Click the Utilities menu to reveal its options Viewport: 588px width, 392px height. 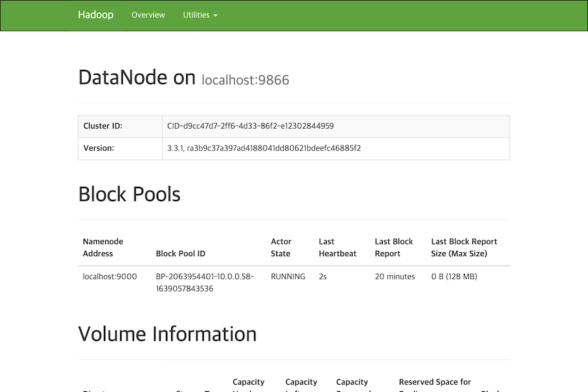point(199,15)
